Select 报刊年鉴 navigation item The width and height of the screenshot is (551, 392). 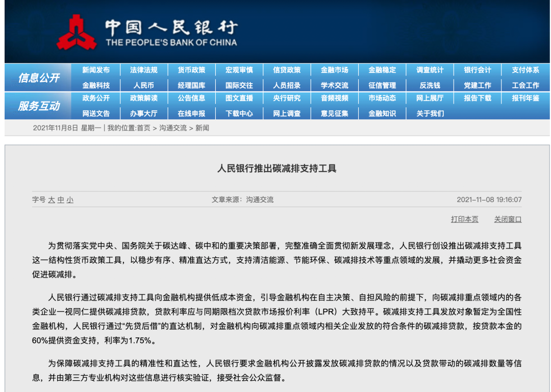click(525, 98)
